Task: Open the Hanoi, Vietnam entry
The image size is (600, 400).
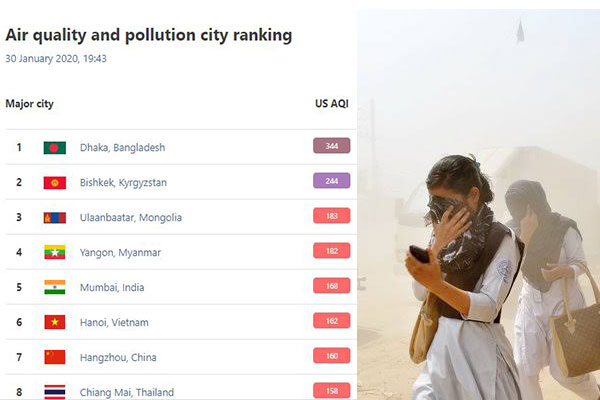Action: (x=114, y=322)
